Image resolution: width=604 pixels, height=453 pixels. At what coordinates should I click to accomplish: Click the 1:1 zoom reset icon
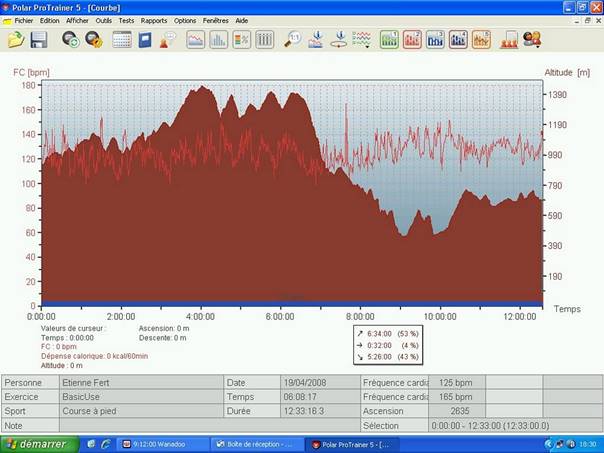293,40
